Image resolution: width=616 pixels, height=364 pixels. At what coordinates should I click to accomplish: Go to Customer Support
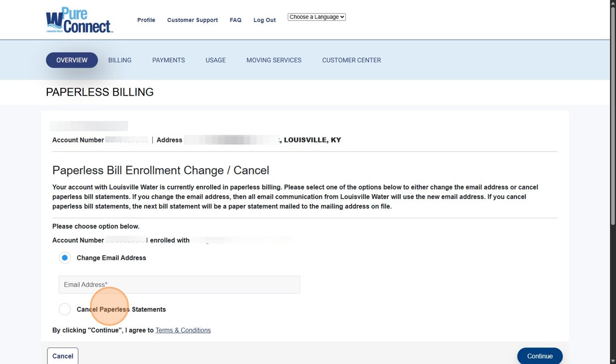coord(193,20)
